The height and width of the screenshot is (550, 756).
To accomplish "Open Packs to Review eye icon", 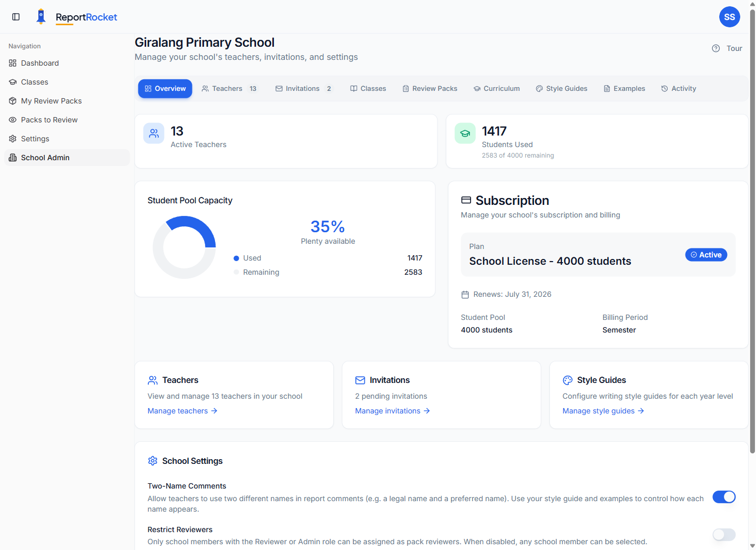I will (12, 120).
